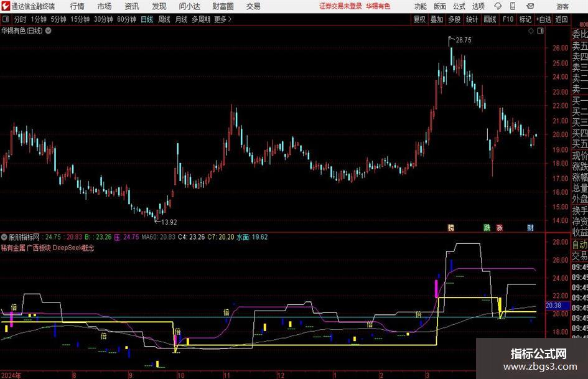The width and height of the screenshot is (588, 379).
Task: Open the 交易 menu
Action: tap(253, 6)
